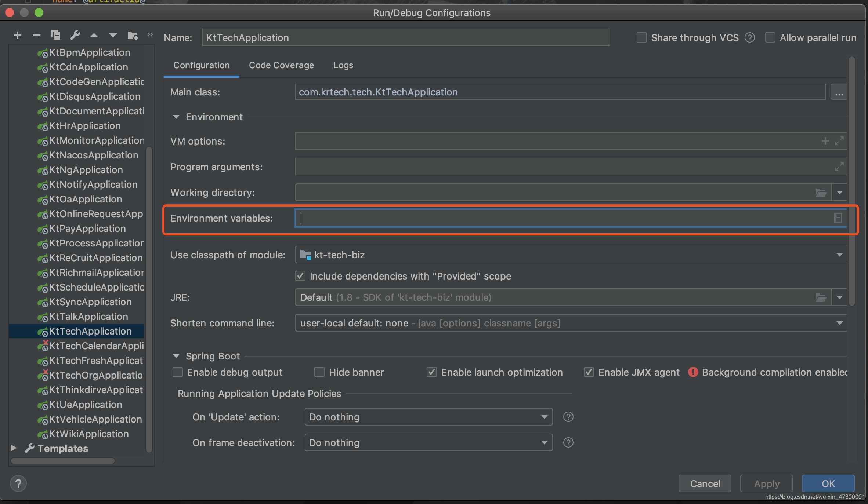Check the Hide banner option

click(319, 372)
